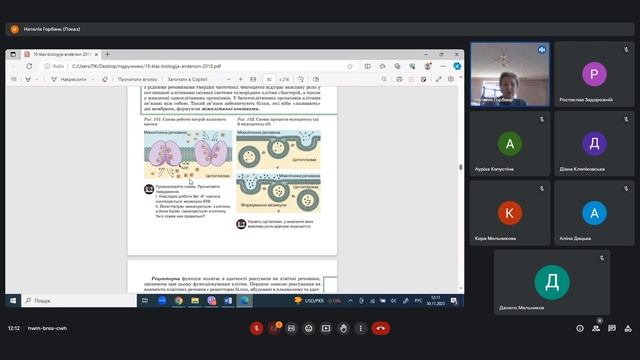This screenshot has height=360, width=640.
Task: Search within the PDF document
Action: [384, 79]
